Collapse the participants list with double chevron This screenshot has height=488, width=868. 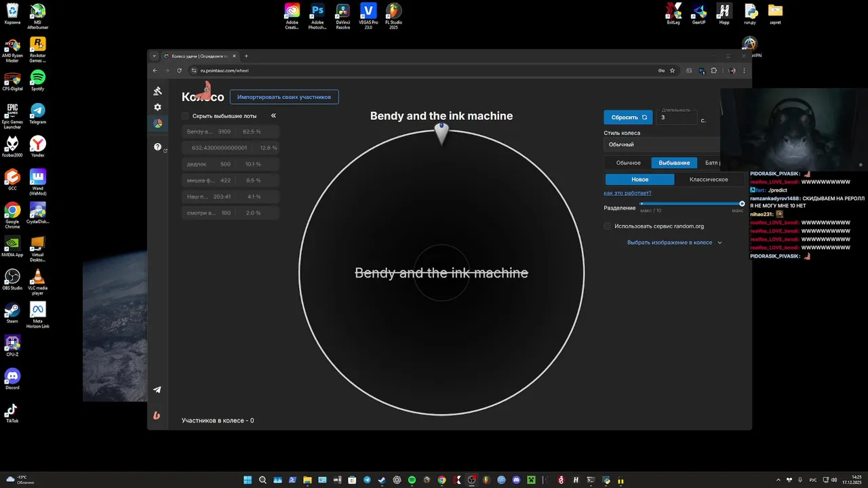(x=273, y=116)
